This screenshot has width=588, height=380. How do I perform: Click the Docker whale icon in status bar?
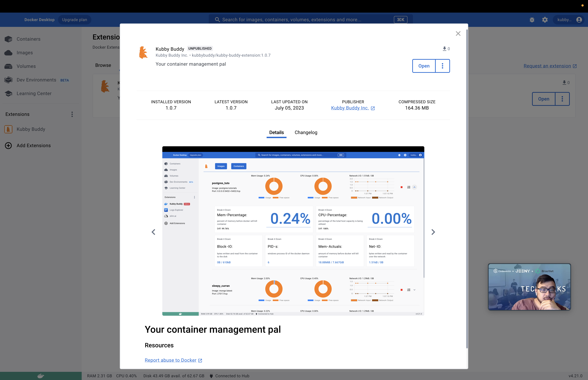[x=41, y=376]
